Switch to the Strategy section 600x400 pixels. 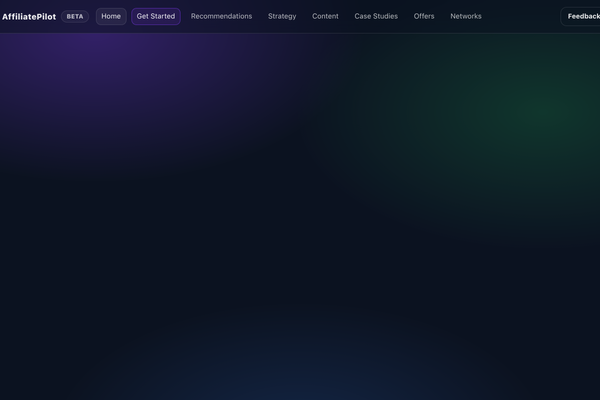[282, 16]
